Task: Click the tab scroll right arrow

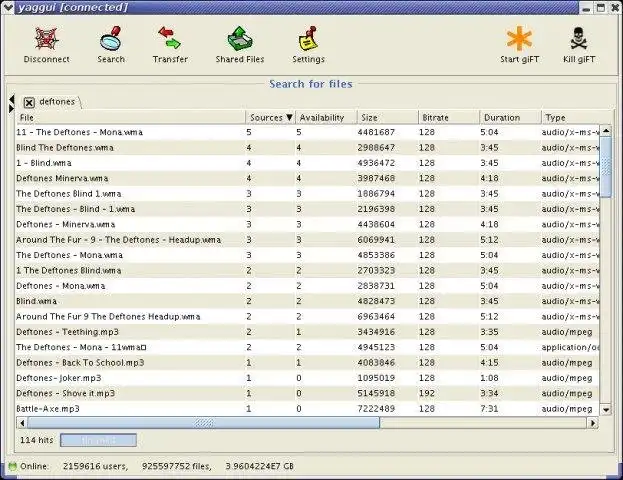Action: pyautogui.click(x=12, y=108)
